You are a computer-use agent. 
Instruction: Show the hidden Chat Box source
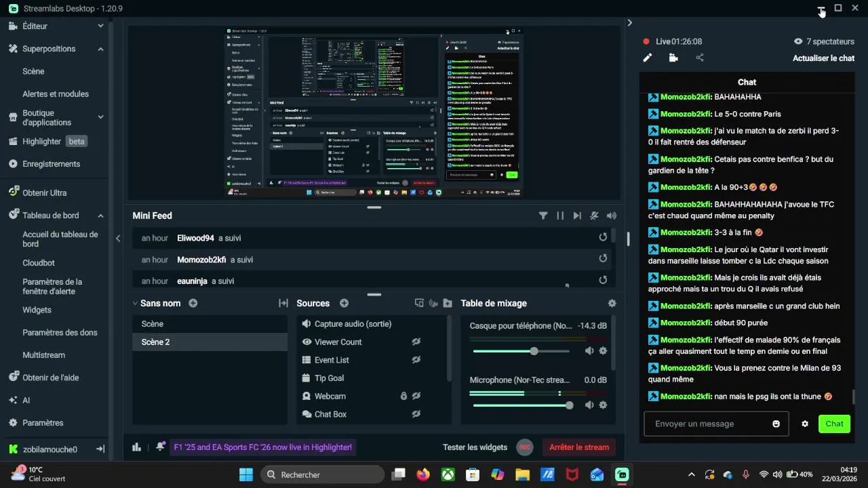pyautogui.click(x=416, y=414)
